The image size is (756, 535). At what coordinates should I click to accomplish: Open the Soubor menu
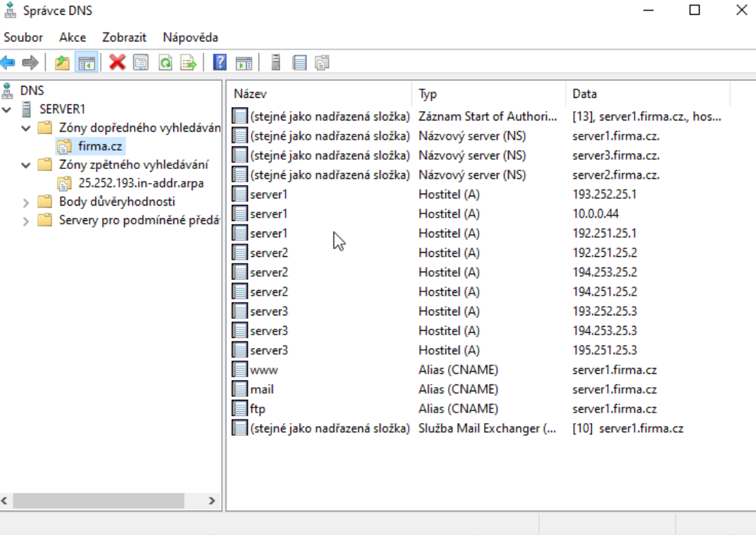click(23, 37)
